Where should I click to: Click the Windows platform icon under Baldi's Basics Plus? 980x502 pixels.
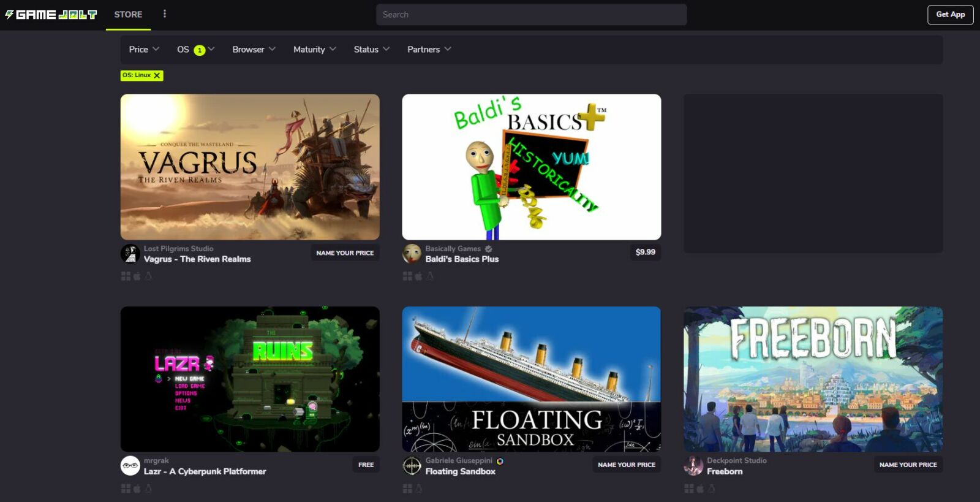pyautogui.click(x=407, y=276)
